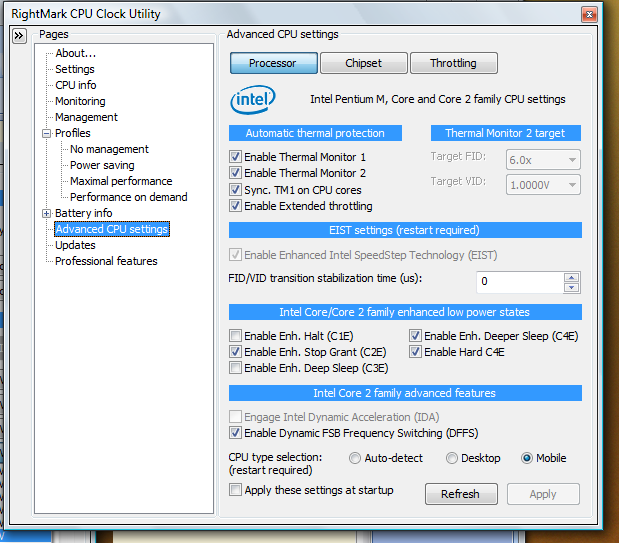619x543 pixels.
Task: Open the Monitoring page
Action: click(x=80, y=101)
